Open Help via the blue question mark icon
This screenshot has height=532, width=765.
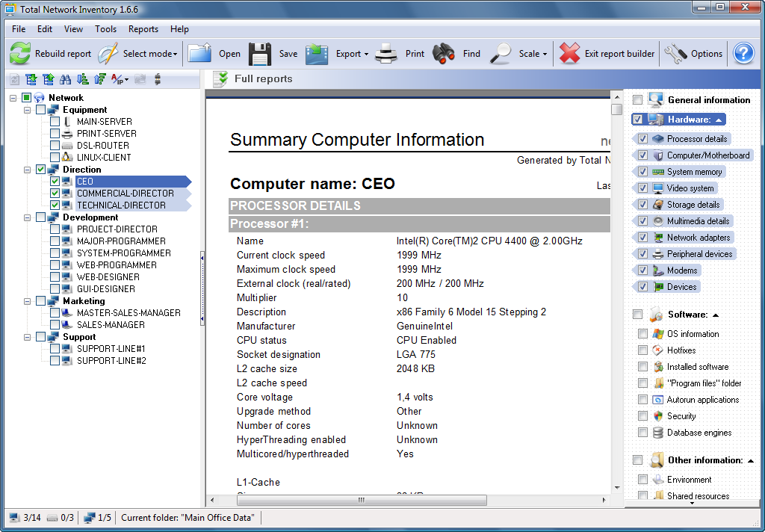tap(743, 53)
